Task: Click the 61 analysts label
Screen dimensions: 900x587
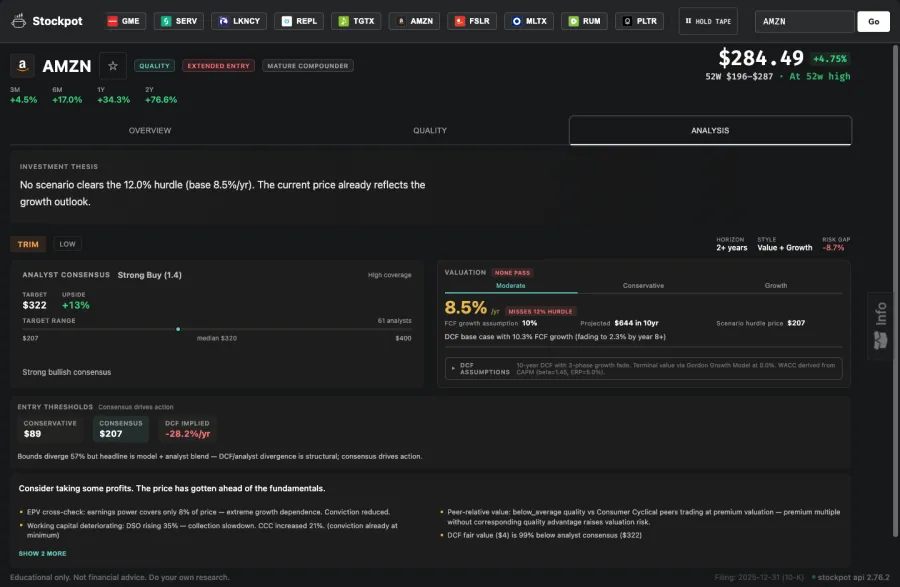Action: [x=394, y=321]
